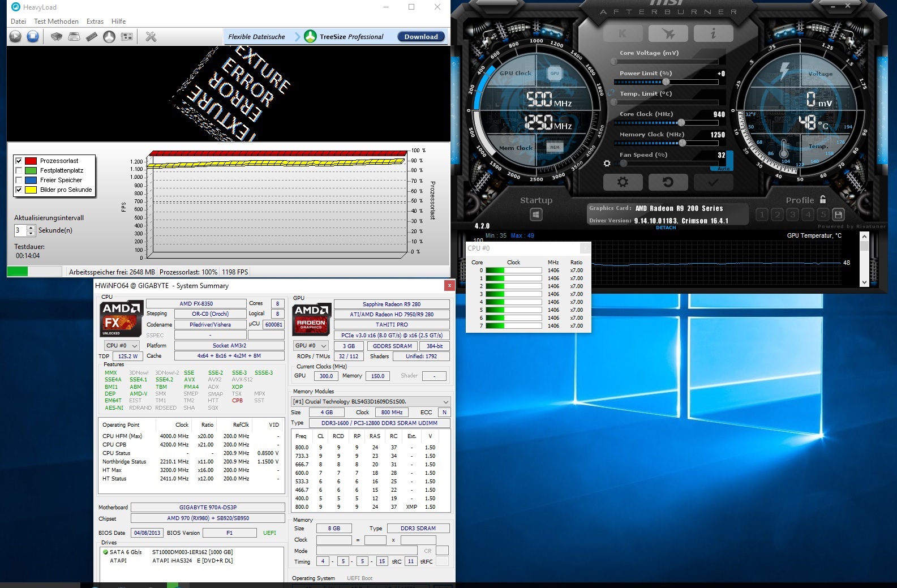Toggle the TreeSize disk access test icon in HeavyLoad
This screenshot has height=588, width=897.
coord(109,37)
